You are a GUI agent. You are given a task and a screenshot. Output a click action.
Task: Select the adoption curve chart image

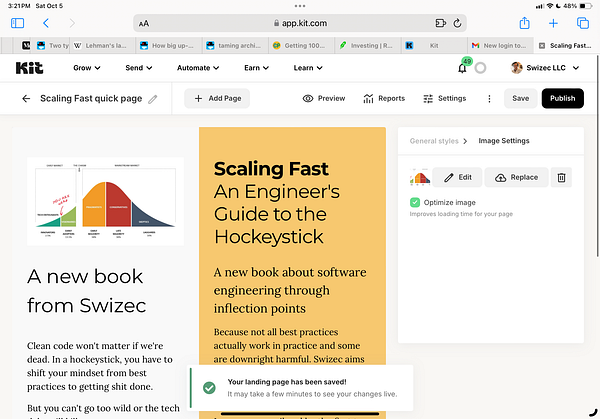[x=105, y=201]
